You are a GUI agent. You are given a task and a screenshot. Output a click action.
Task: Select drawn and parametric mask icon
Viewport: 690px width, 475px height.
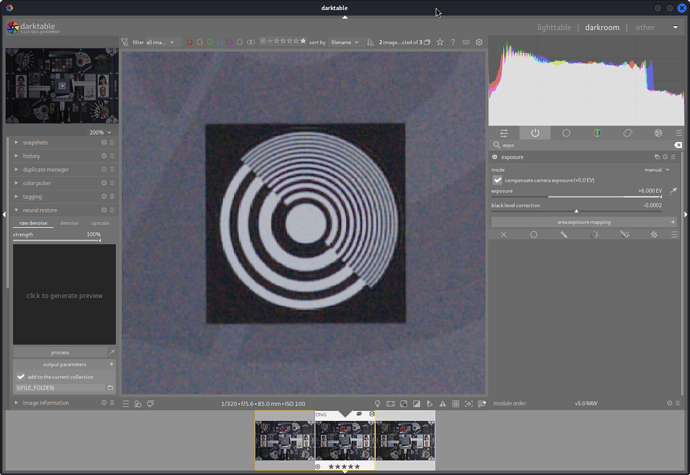click(x=624, y=235)
